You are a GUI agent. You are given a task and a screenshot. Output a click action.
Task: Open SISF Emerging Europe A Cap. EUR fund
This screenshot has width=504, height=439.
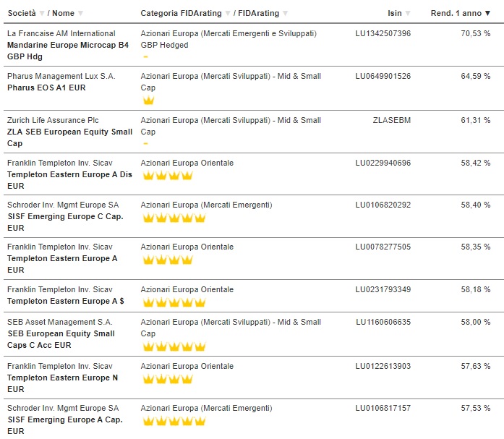(x=65, y=425)
